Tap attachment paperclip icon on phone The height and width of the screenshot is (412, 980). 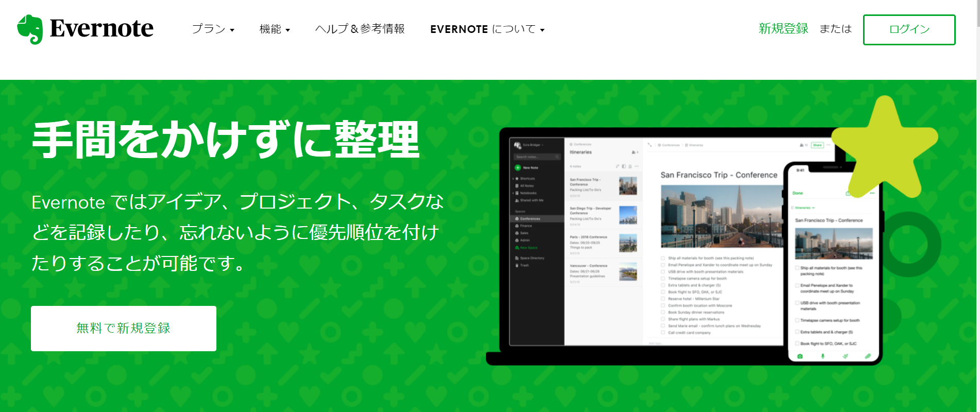[868, 356]
